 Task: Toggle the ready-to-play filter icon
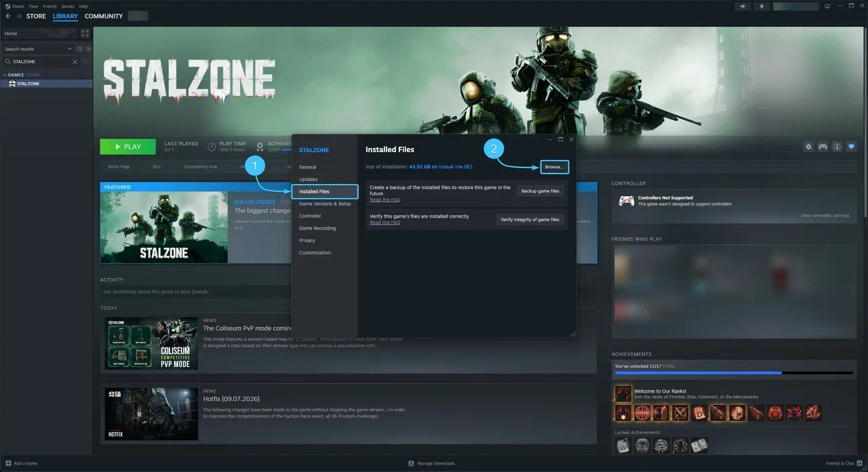coord(88,49)
